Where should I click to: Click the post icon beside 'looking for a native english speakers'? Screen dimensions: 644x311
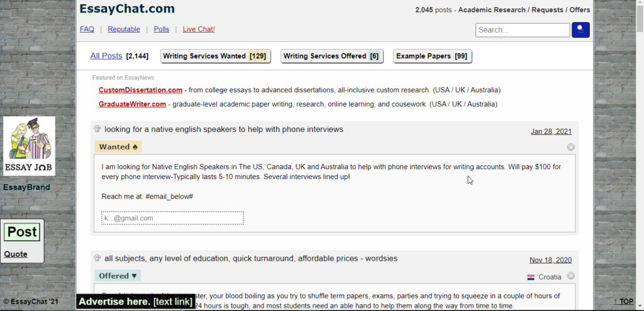click(x=97, y=129)
